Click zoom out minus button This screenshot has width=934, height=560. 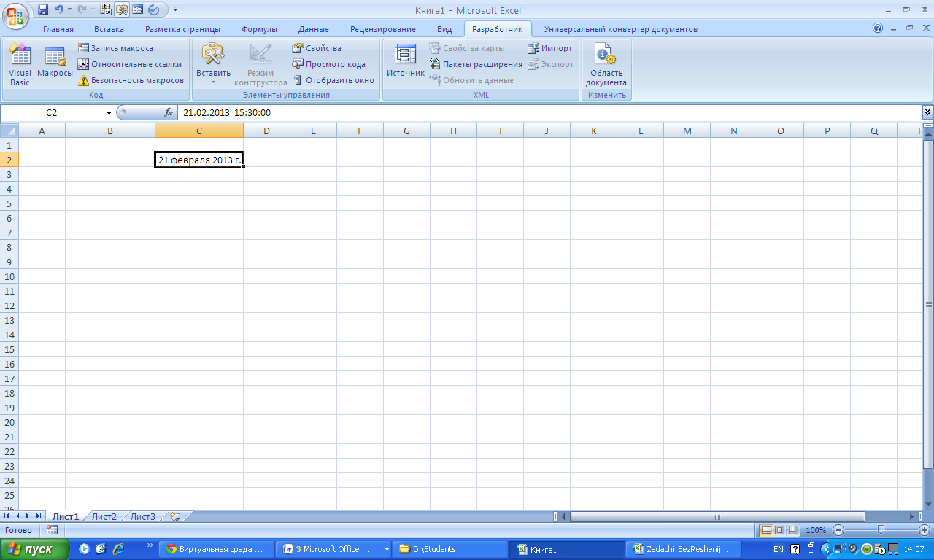[838, 530]
